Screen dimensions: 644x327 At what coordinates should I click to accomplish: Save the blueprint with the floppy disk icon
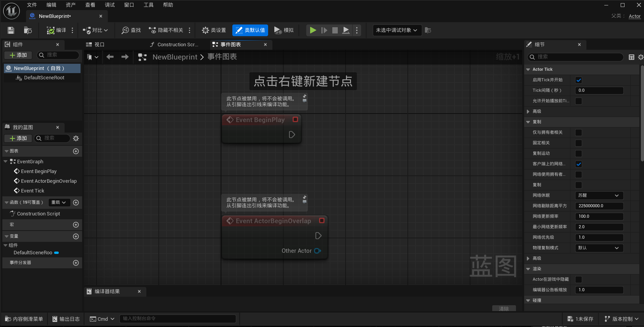point(11,30)
